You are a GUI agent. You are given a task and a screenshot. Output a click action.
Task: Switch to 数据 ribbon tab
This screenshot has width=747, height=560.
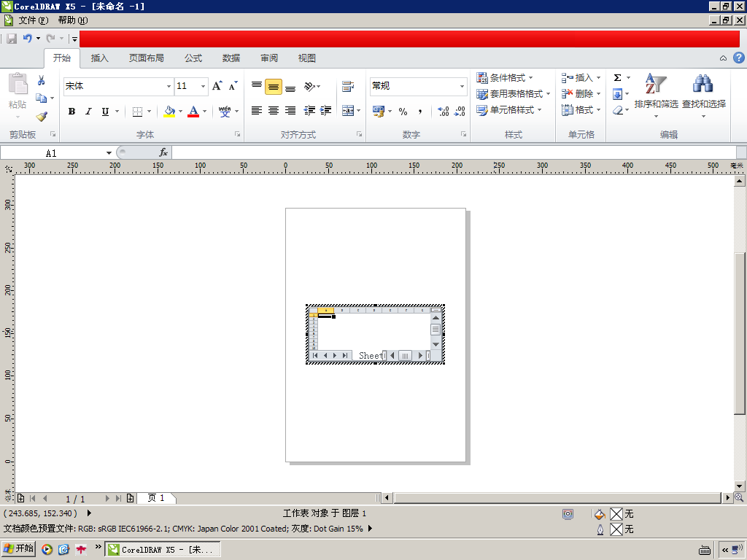click(231, 58)
